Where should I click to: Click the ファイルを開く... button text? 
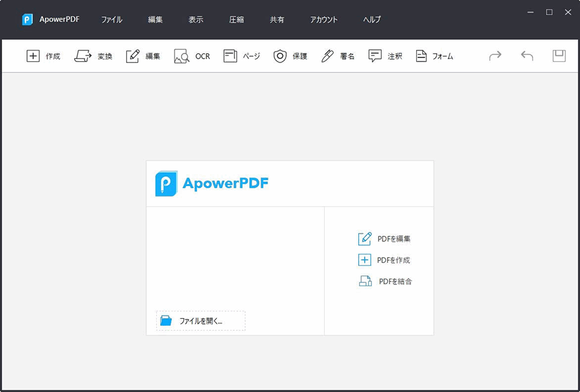point(201,321)
